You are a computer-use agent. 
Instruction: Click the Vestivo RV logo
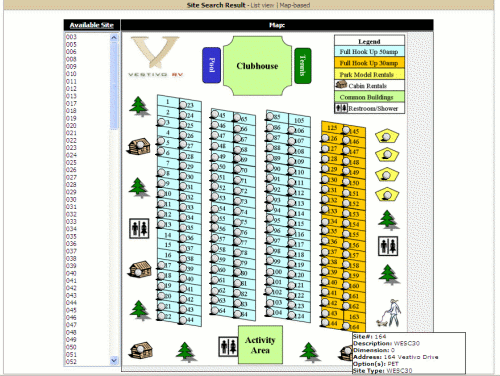coord(155,57)
